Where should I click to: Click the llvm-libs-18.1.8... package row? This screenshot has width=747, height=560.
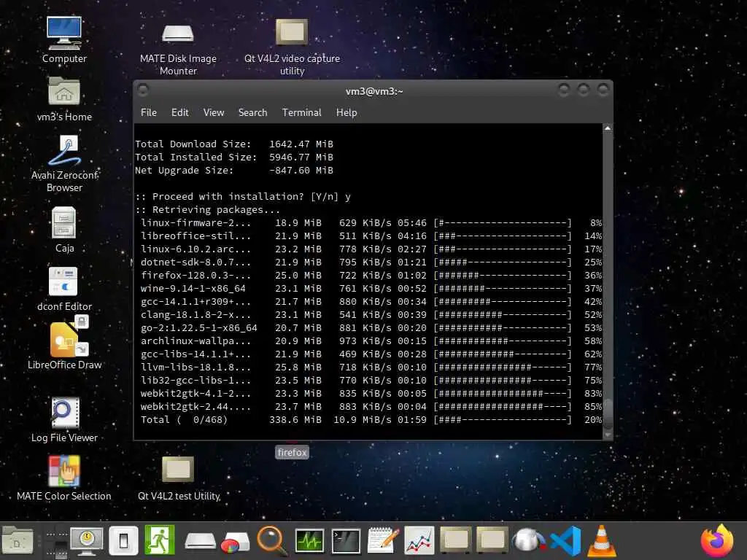[371, 367]
